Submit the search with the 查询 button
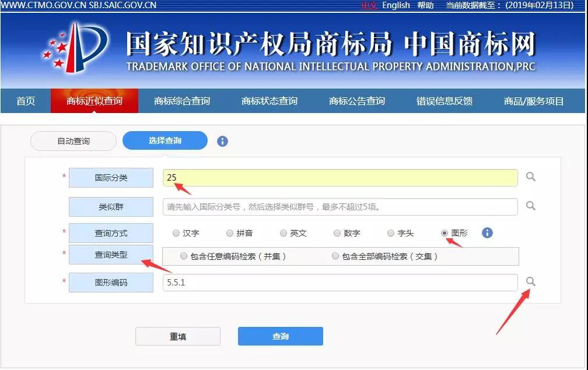This screenshot has width=588, height=370. 280,336
